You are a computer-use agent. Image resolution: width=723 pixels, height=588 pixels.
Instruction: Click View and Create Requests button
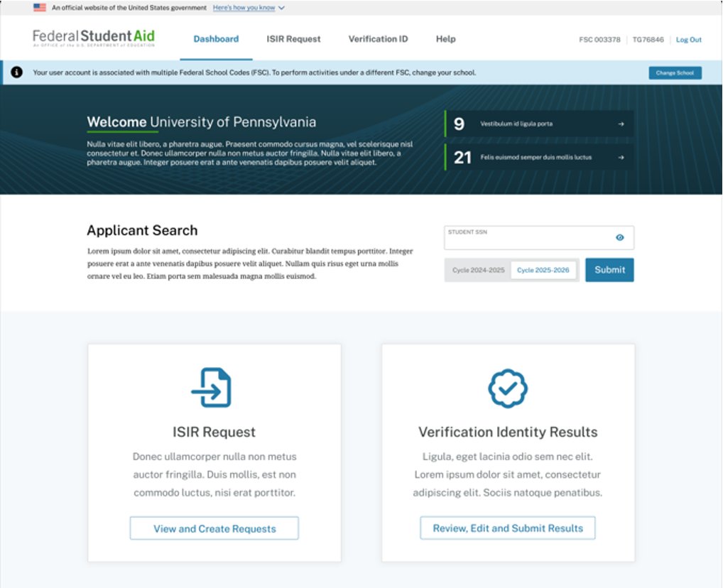(x=214, y=528)
